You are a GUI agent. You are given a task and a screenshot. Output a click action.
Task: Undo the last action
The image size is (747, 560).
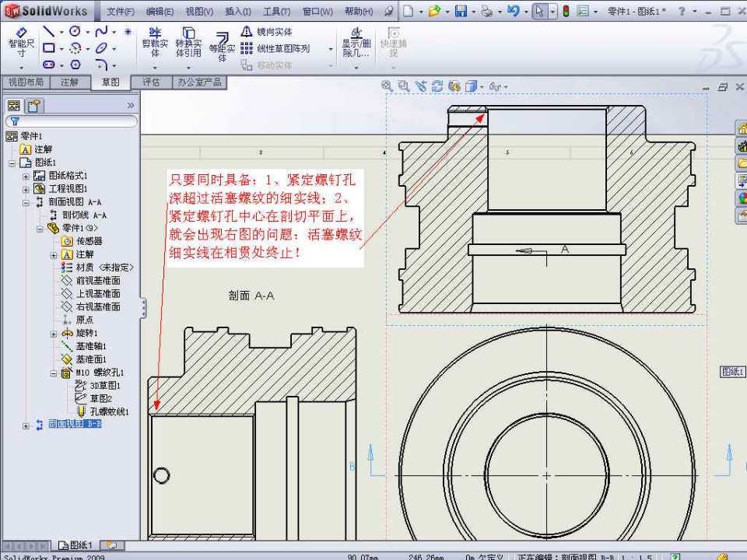513,10
